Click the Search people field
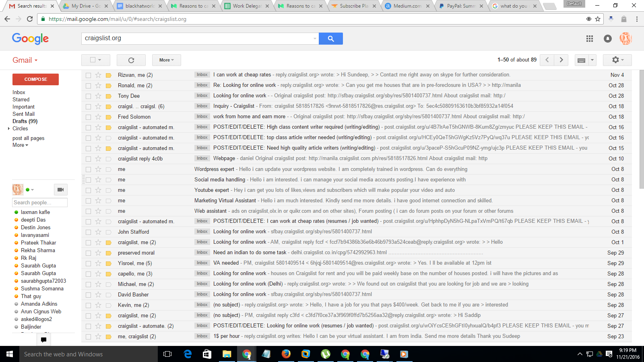644x362 pixels. [x=40, y=202]
